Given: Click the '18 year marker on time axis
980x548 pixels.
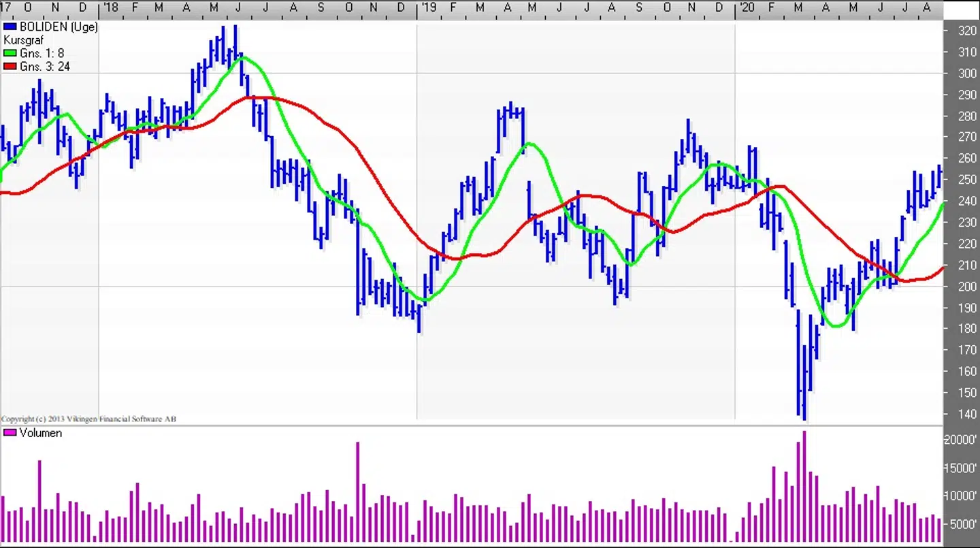Looking at the screenshot, I should point(110,7).
